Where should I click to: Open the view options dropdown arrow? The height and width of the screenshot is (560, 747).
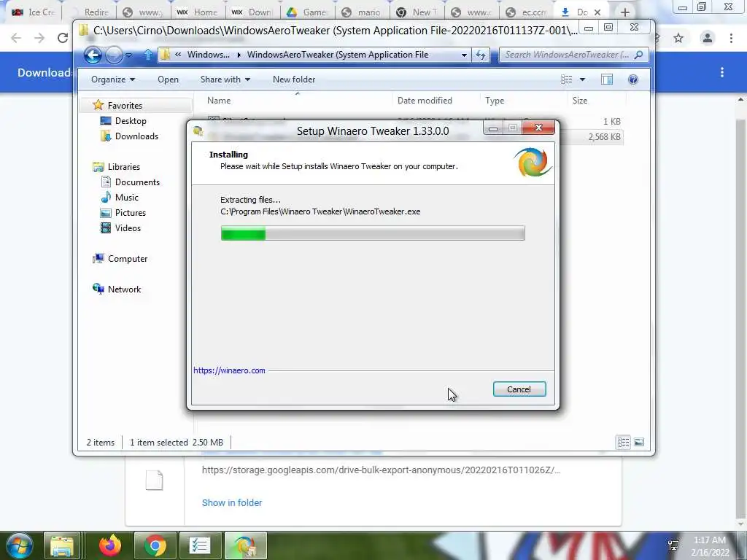[582, 79]
